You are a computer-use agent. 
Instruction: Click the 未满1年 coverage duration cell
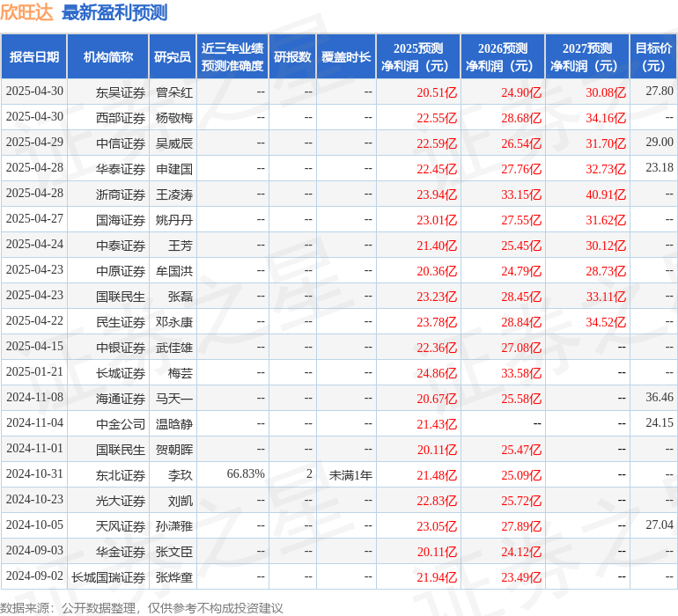pyautogui.click(x=350, y=474)
